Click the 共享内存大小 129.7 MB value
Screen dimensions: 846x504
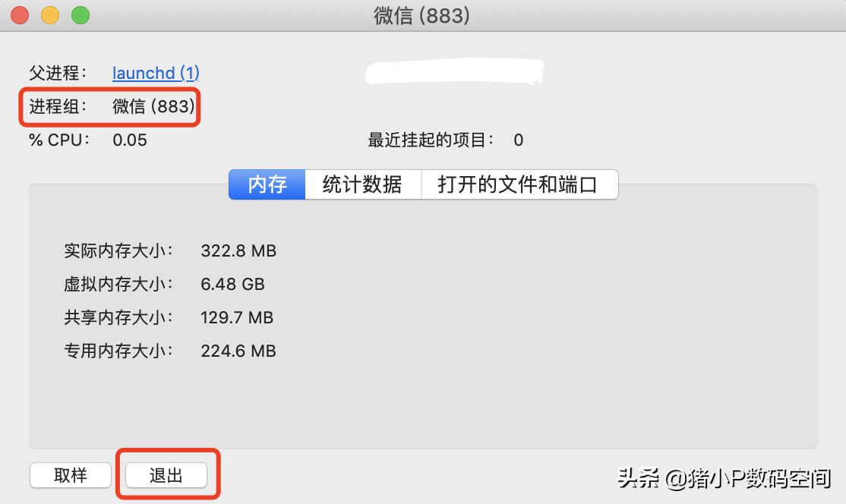tap(237, 317)
